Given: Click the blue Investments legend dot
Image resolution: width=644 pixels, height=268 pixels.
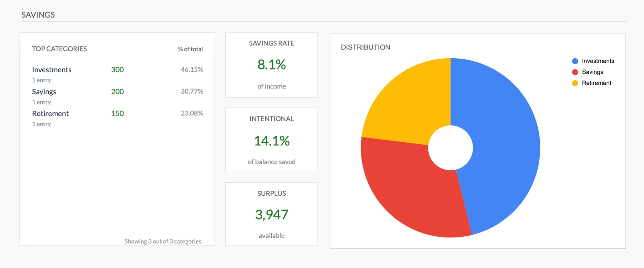Looking at the screenshot, I should [x=575, y=61].
